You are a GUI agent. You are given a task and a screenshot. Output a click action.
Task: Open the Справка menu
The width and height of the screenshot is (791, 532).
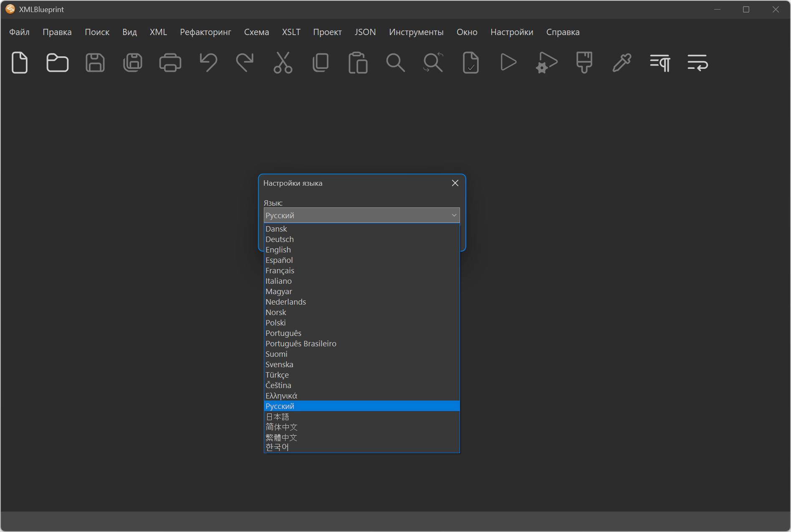click(563, 32)
